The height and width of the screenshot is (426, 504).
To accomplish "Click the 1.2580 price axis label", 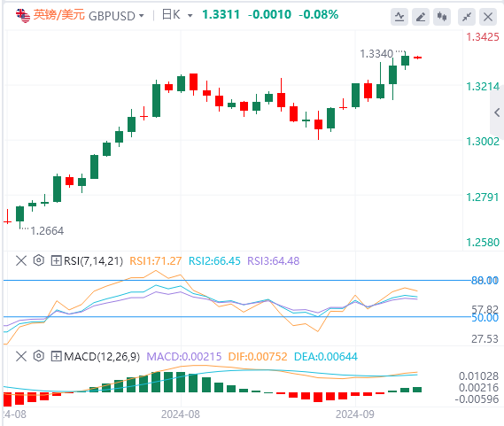I will (483, 243).
